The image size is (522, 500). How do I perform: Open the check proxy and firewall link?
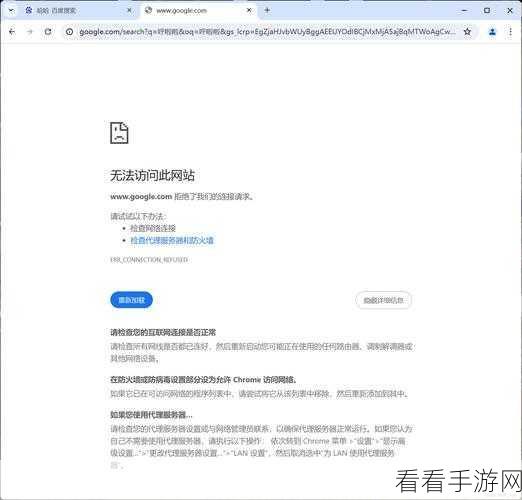pos(172,240)
